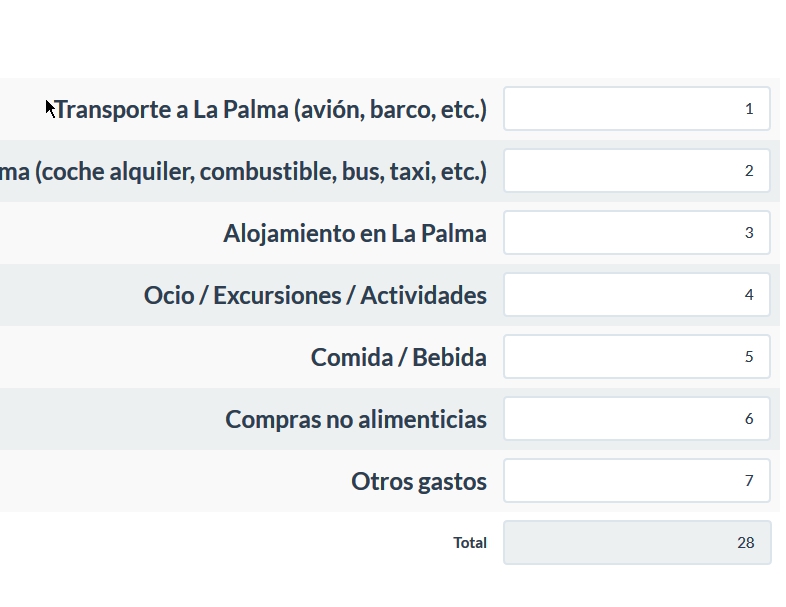Screen dimensions: 786x607
Task: Click the 'Ocio / Excursiones / Actividades' label
Action: click(315, 296)
